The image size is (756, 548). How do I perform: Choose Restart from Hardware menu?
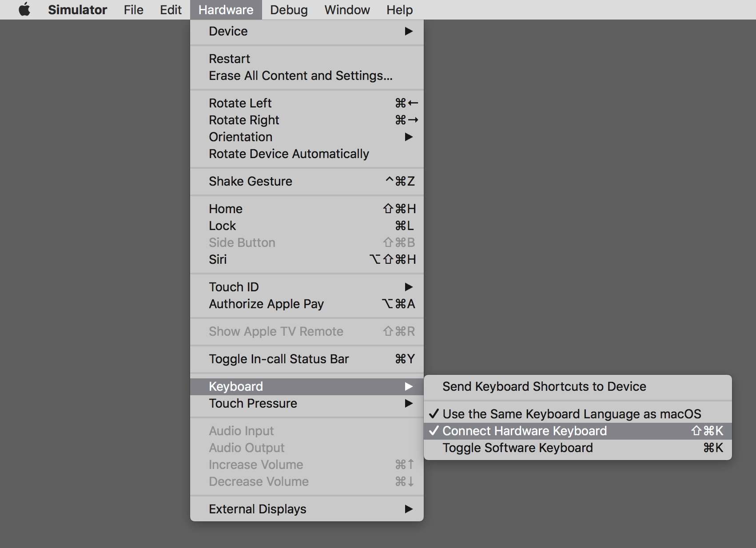[306, 59]
